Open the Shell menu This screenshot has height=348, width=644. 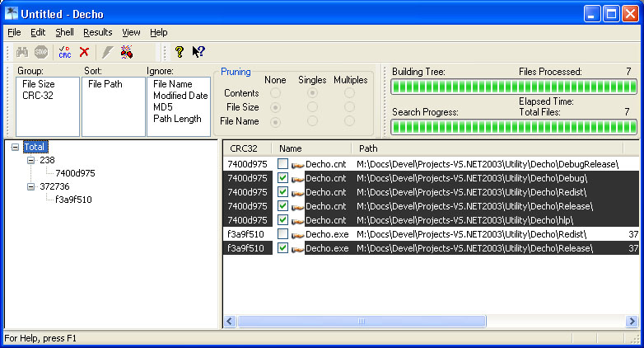(x=64, y=32)
